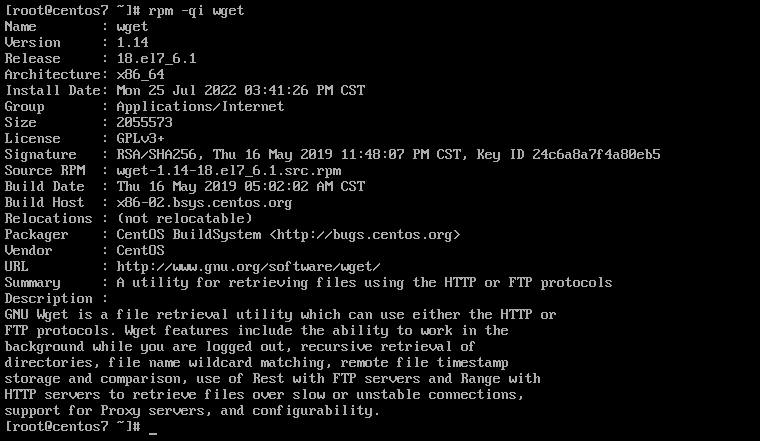Click the x86_64 architecture value
Screen dimensions: 760x441
[x=140, y=75]
